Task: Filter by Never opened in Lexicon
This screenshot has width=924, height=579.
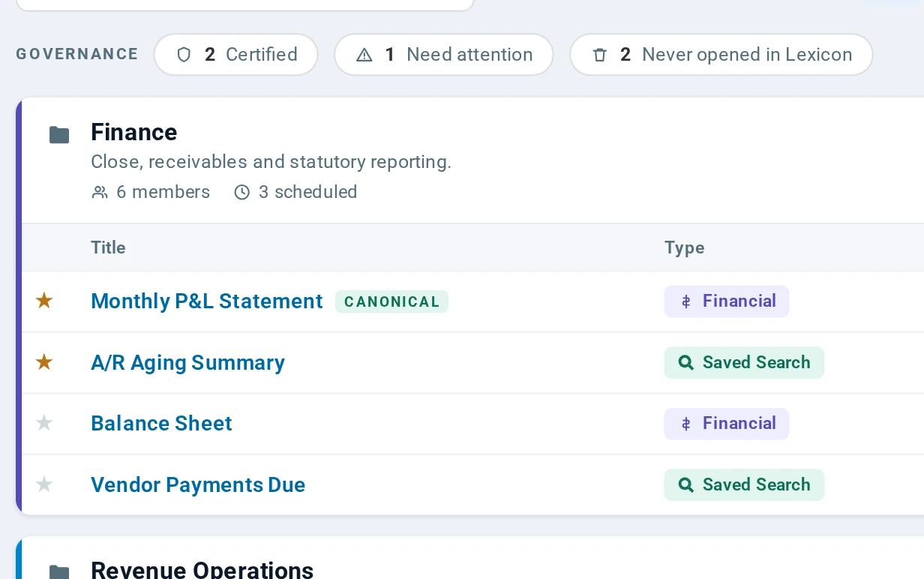Action: coord(721,55)
